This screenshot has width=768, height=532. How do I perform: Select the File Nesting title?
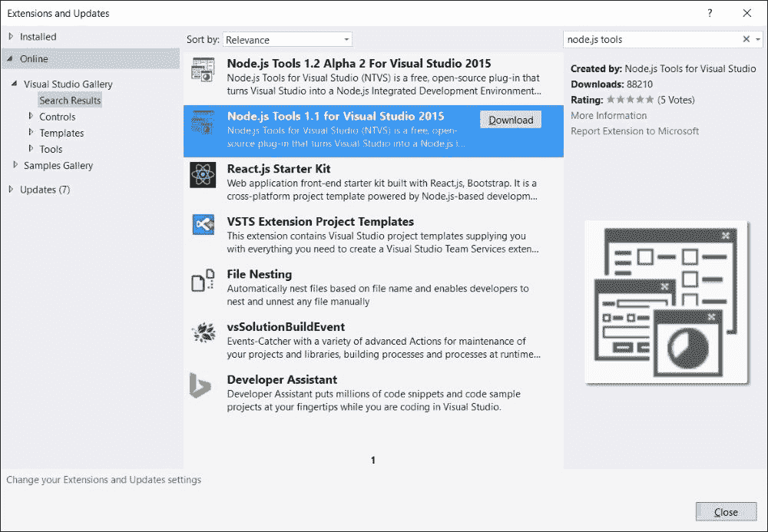259,274
